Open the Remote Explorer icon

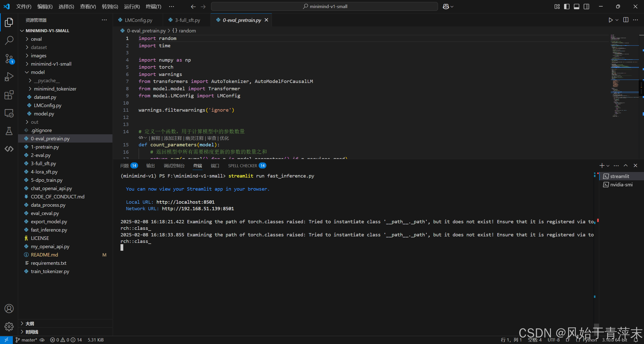(9, 113)
